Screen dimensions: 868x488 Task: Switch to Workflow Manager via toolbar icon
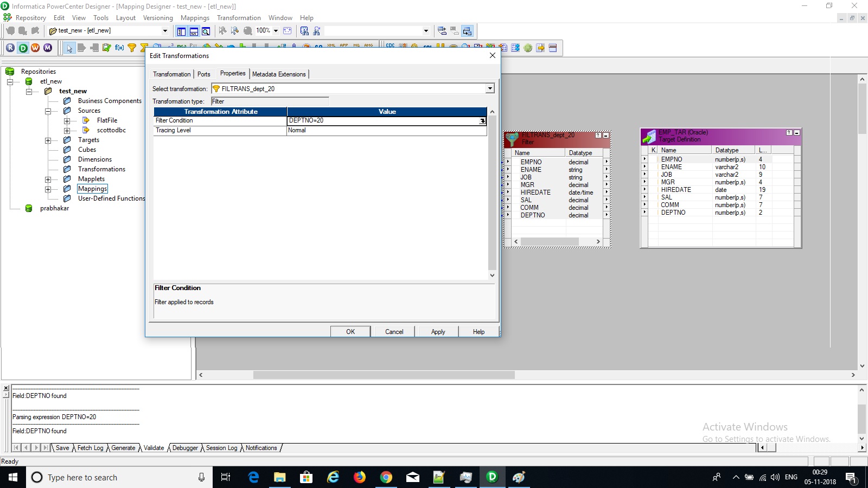pyautogui.click(x=35, y=48)
